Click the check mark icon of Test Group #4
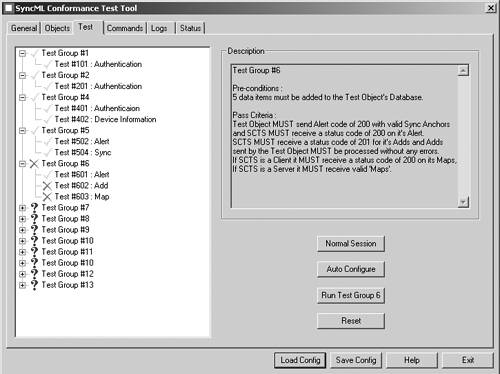Screen dimensions: 500x374 (x=34, y=97)
